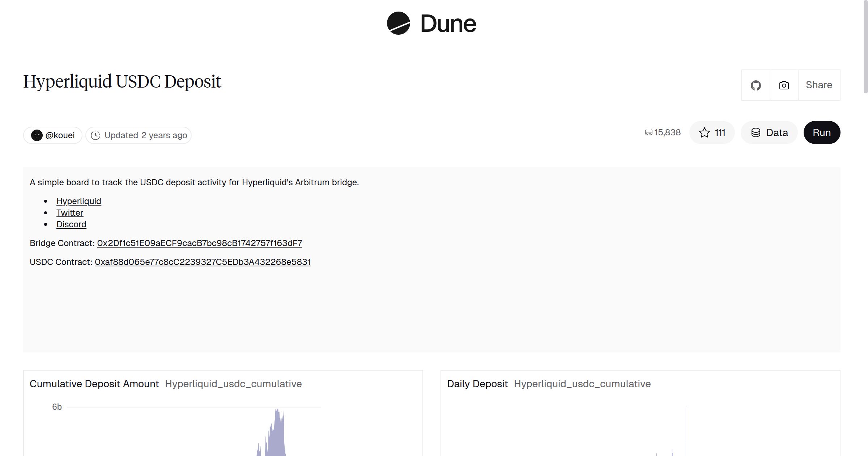Open Hyperliquid_usdc_cumulative query under Cumulative Deposit Amount
Image resolution: width=868 pixels, height=456 pixels.
233,384
